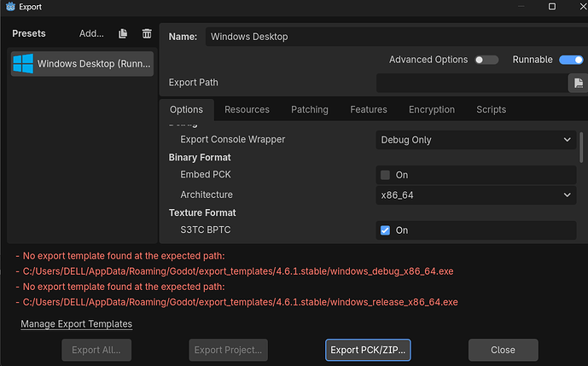Open the Architecture x86_64 dropdown
588x366 pixels.
click(476, 195)
